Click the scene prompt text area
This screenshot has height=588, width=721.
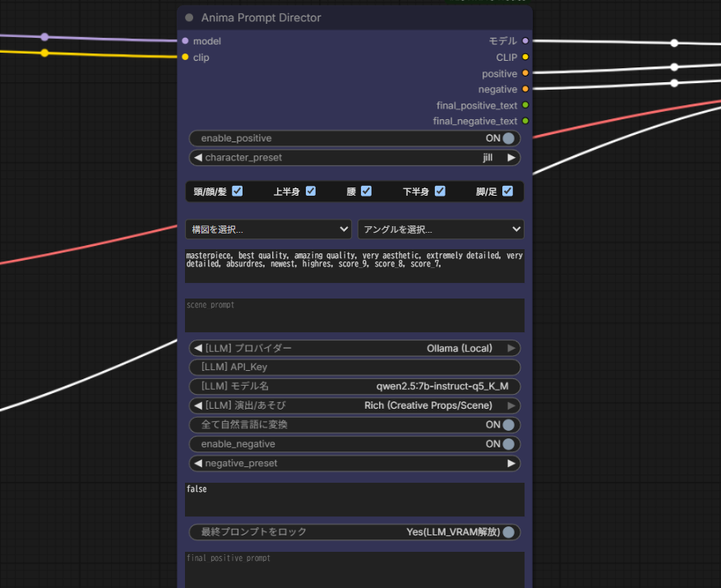tap(354, 315)
